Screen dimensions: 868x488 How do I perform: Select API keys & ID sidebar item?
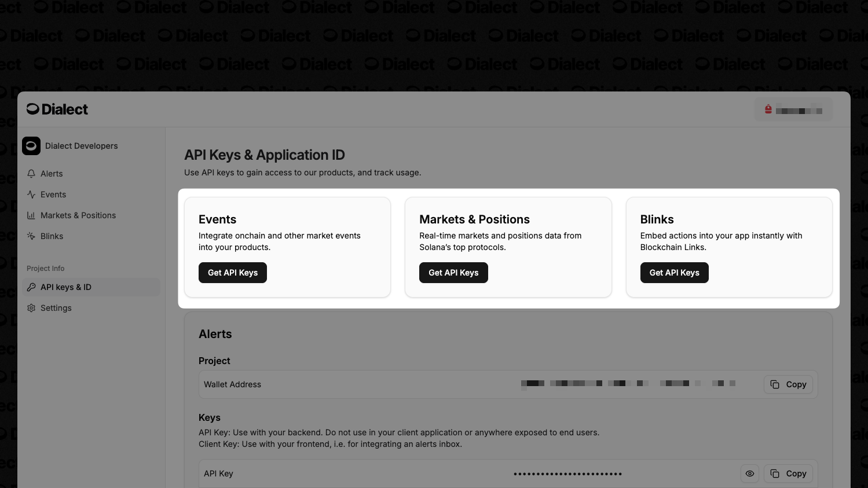tap(91, 287)
